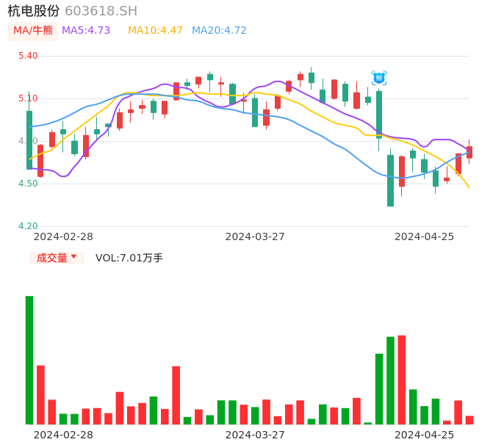Click the 5.40 price axis label
504x445 pixels.
28,56
